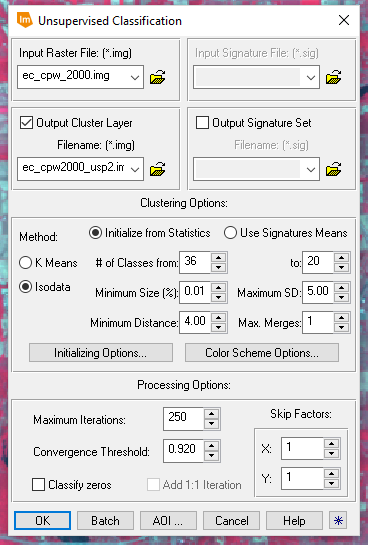The image size is (368, 545).
Task: Click the Max. Merges input field
Action: (x=318, y=322)
